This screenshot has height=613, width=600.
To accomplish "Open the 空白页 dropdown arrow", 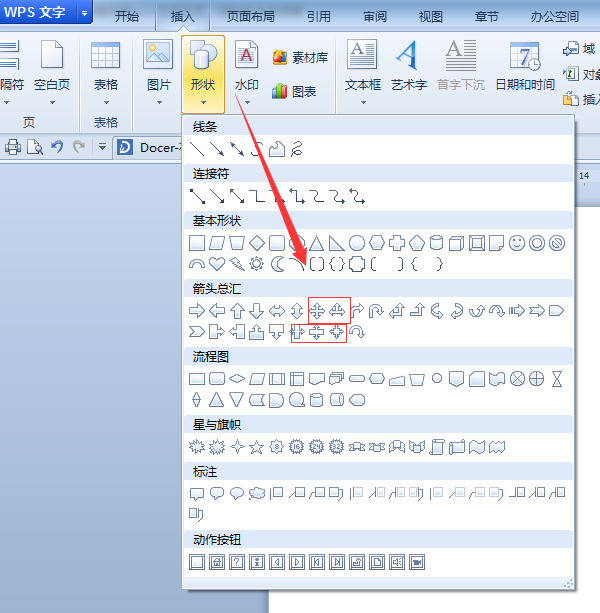I will pos(52,103).
